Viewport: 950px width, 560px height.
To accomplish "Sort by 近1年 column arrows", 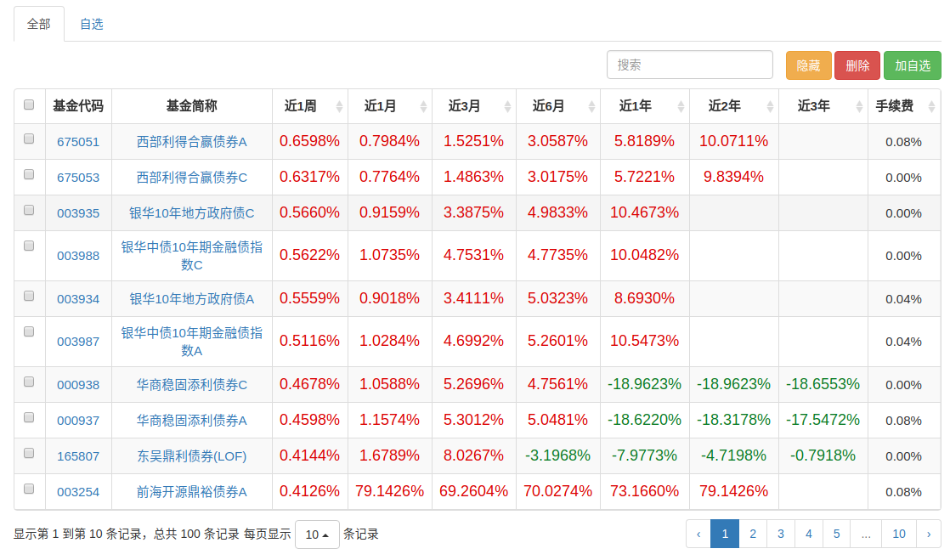I will click(x=681, y=107).
